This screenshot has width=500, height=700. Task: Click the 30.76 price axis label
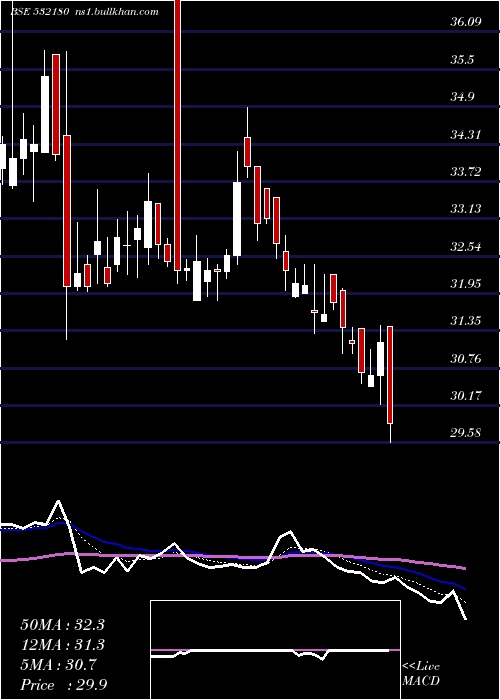point(466,358)
